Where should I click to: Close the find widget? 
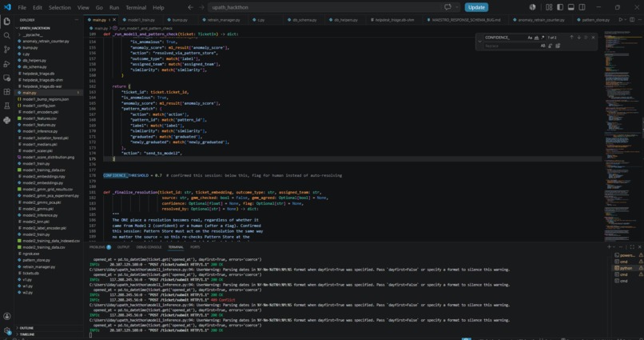593,38
